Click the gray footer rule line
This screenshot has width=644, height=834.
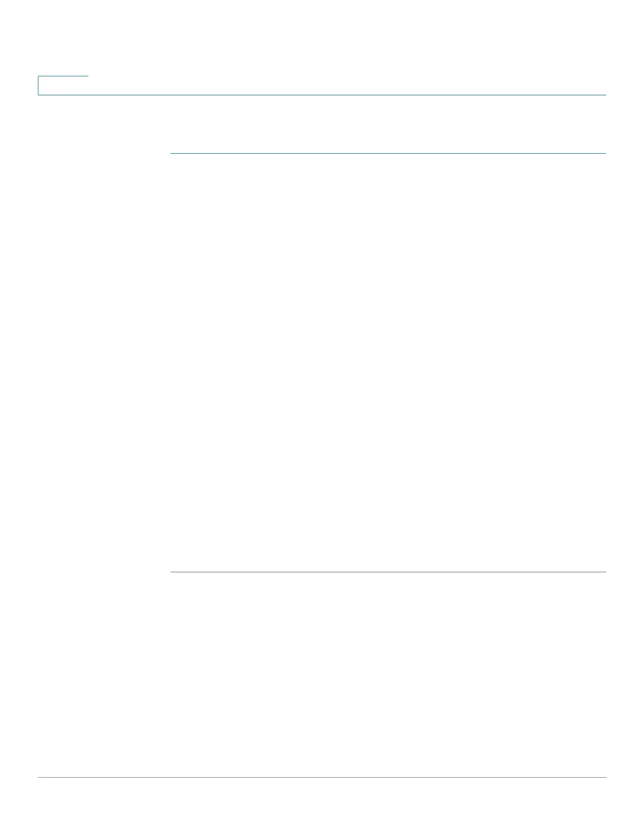tap(322, 777)
